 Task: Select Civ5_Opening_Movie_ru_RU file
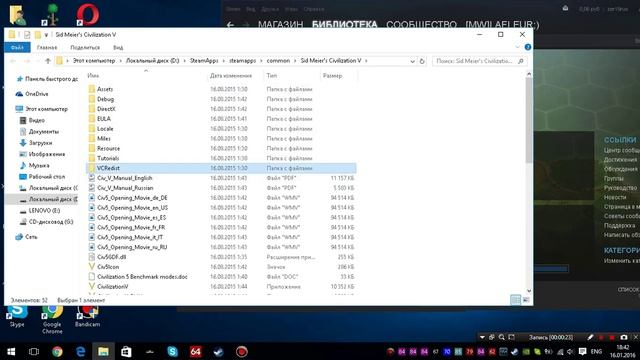click(132, 247)
